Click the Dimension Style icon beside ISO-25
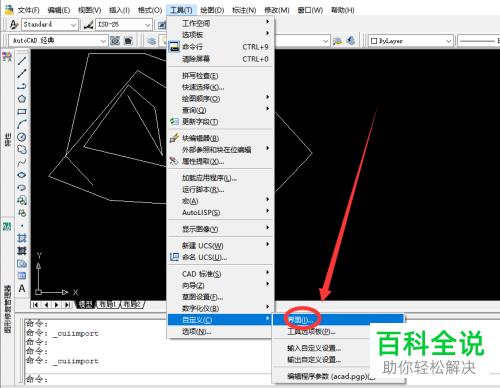Image resolution: width=500 pixels, height=388 pixels. click(88, 24)
